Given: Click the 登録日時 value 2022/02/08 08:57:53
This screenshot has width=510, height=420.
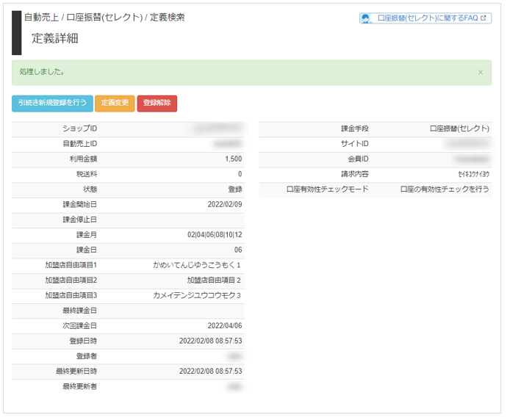Looking at the screenshot, I should coord(210,341).
